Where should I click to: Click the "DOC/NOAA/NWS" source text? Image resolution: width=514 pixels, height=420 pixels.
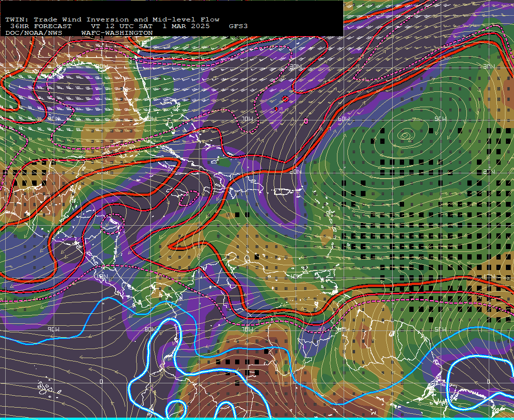(34, 33)
